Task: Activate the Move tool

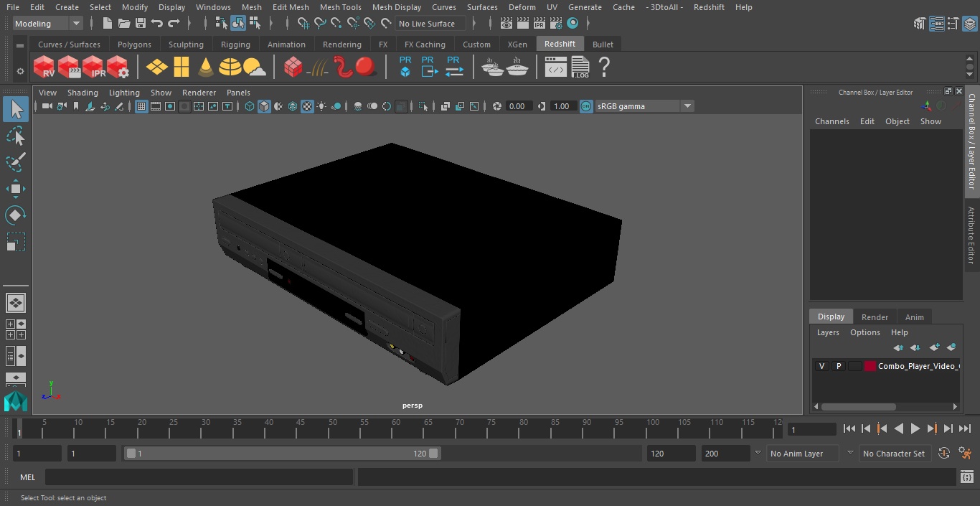Action: click(16, 189)
